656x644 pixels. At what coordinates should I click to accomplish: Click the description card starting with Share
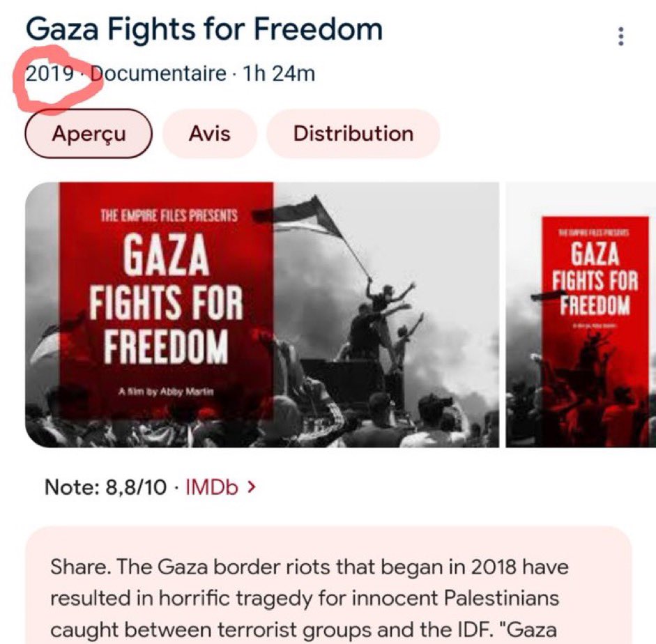click(x=328, y=585)
